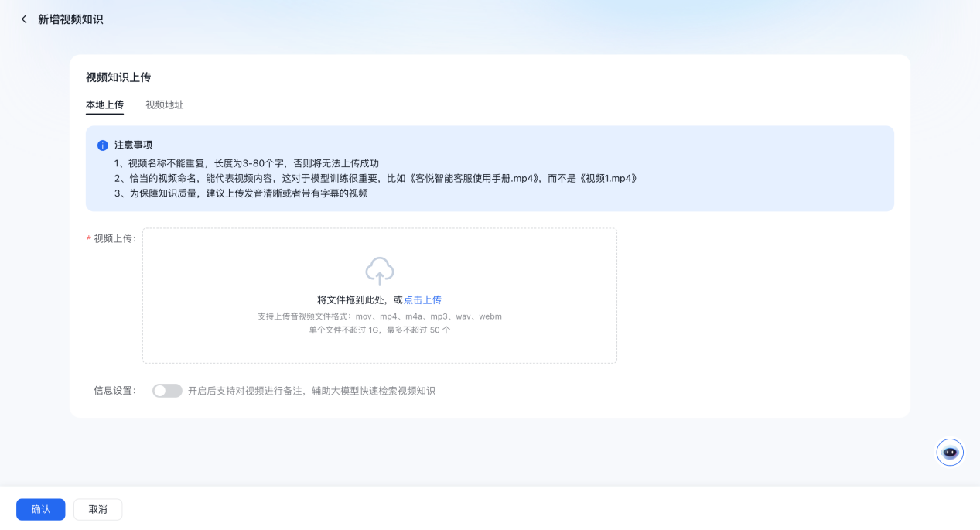
Task: Open the floating chatbot assistant icon
Action: pyautogui.click(x=949, y=452)
